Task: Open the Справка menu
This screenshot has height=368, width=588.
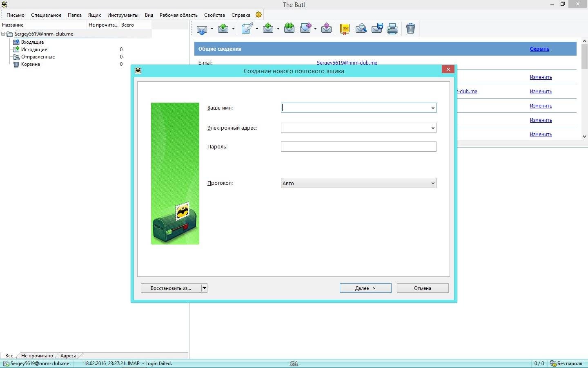Action: tap(241, 15)
